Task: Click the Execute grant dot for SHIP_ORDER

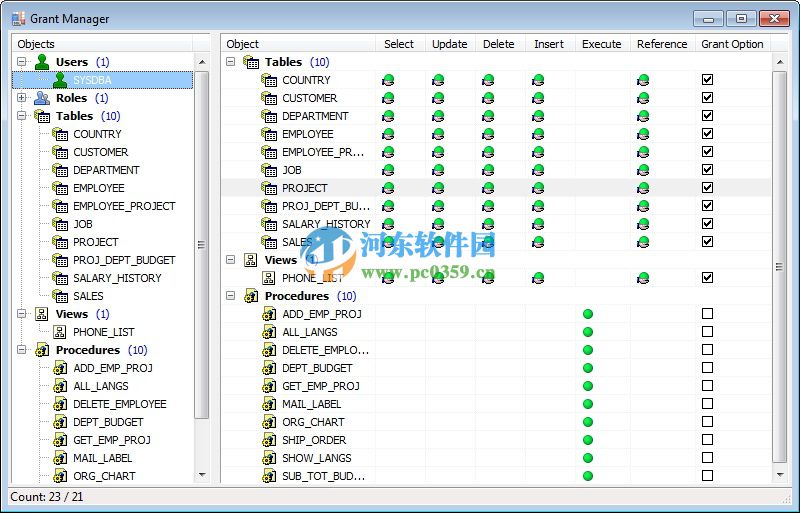Action: (x=588, y=440)
